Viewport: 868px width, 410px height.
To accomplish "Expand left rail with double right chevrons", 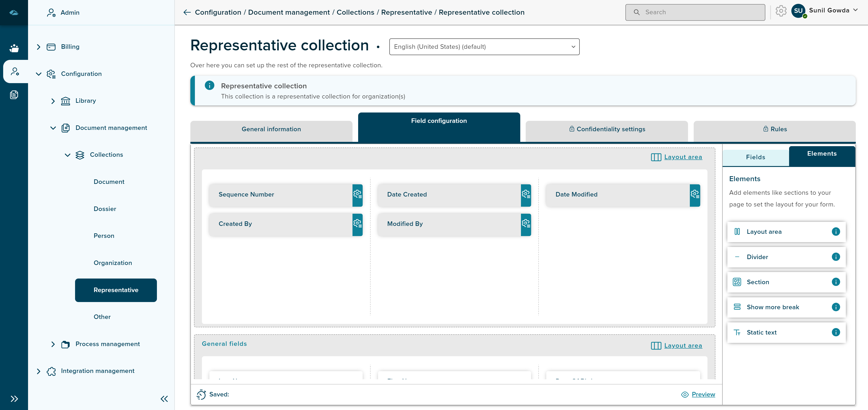I will click(14, 399).
